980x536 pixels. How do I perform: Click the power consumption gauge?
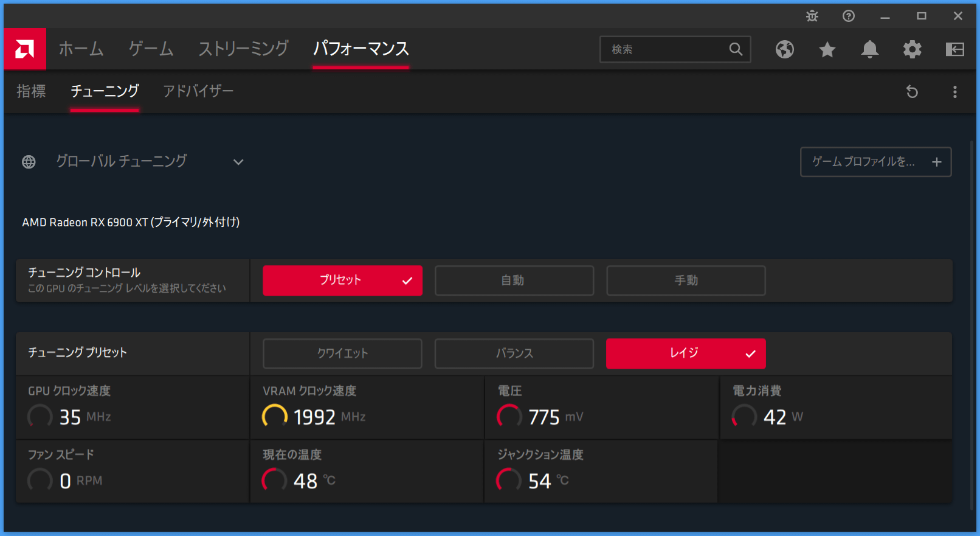744,417
